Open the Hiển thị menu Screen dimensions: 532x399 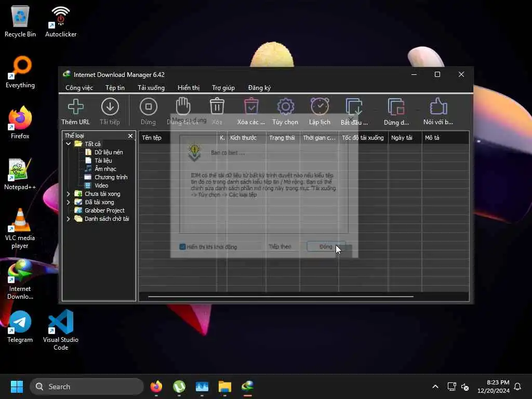coord(189,87)
